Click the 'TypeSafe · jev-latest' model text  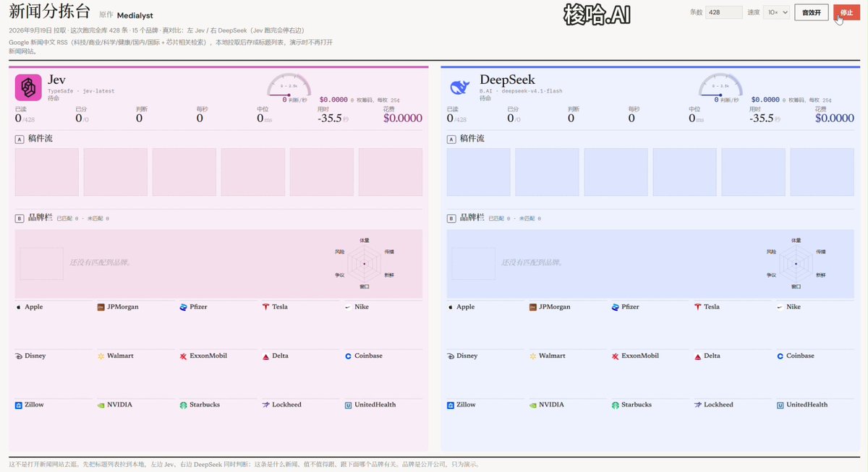(x=81, y=91)
